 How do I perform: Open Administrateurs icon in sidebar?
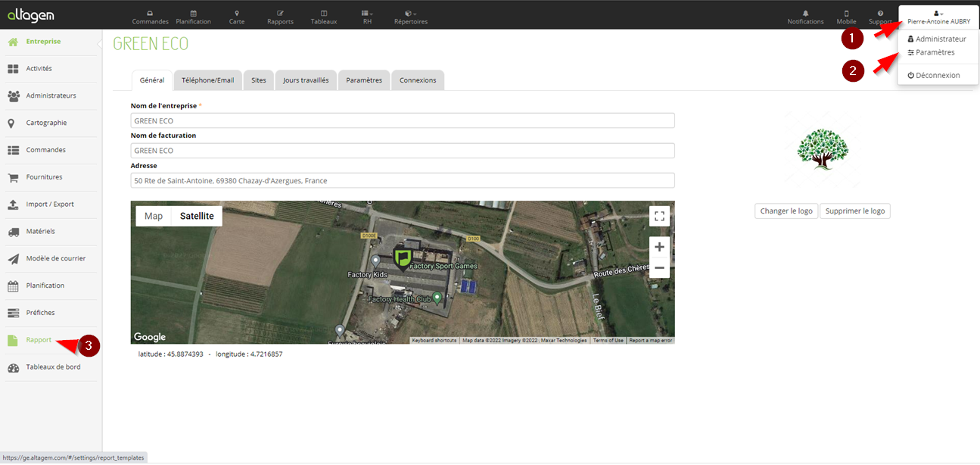pyautogui.click(x=13, y=96)
